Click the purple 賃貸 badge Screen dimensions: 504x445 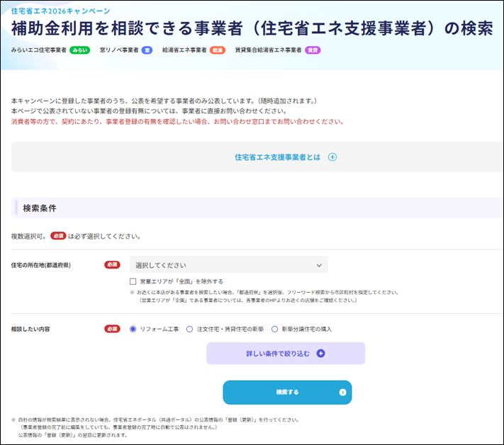coord(313,50)
